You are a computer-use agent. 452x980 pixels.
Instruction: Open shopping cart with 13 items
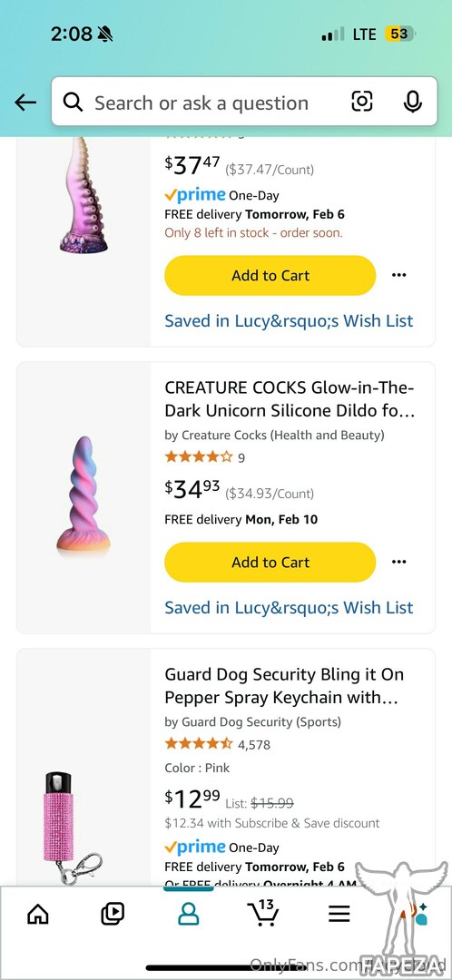tap(264, 913)
